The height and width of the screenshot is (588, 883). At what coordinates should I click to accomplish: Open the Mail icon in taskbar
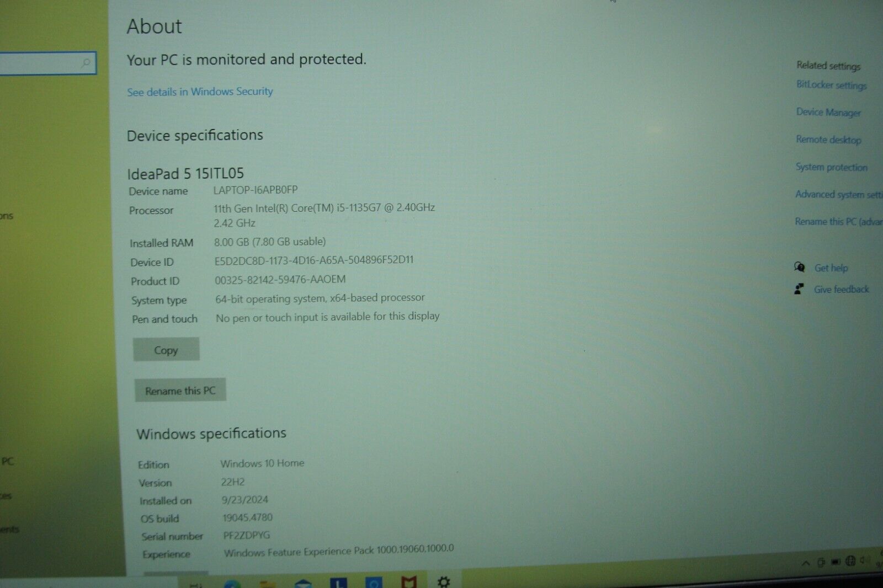click(x=303, y=584)
